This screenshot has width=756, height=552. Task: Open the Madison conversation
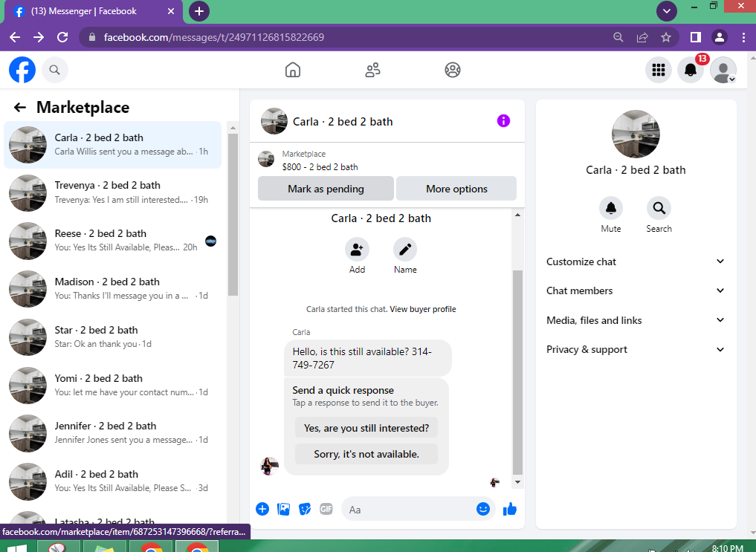(113, 289)
